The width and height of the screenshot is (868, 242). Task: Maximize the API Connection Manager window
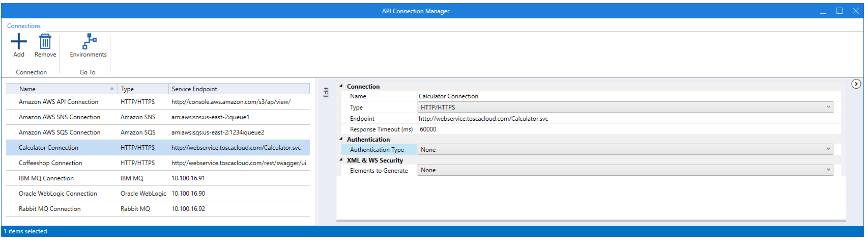(840, 11)
